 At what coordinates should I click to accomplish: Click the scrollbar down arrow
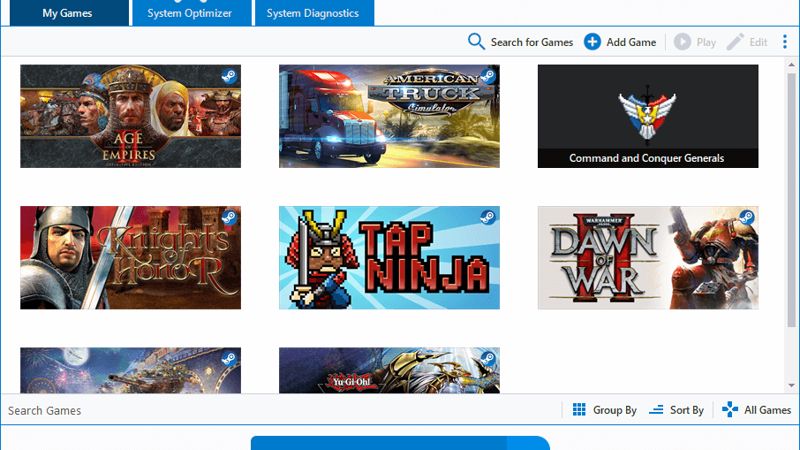[x=791, y=386]
